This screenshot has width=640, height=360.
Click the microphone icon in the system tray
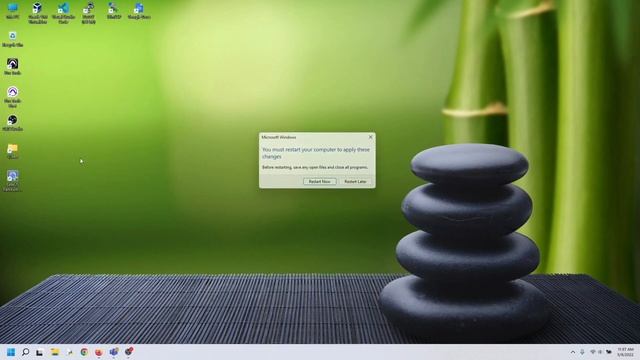point(582,352)
